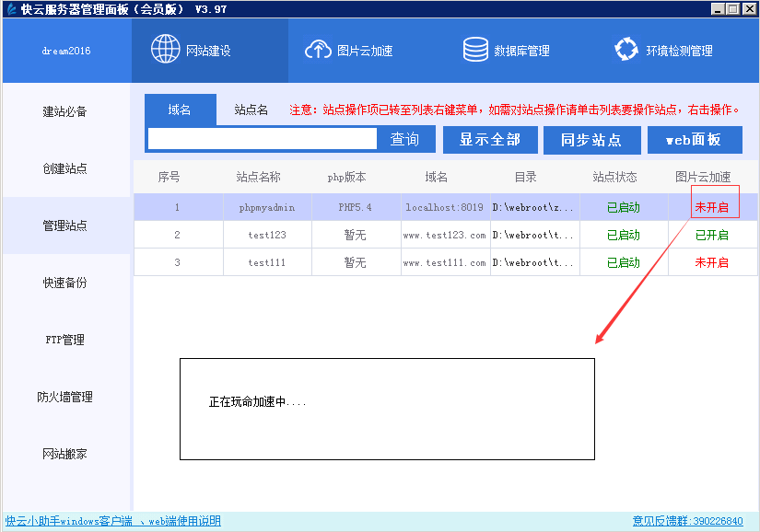The height and width of the screenshot is (532, 760).
Task: Click the circular arrows icon for 环境检测管理
Action: pyautogui.click(x=626, y=50)
